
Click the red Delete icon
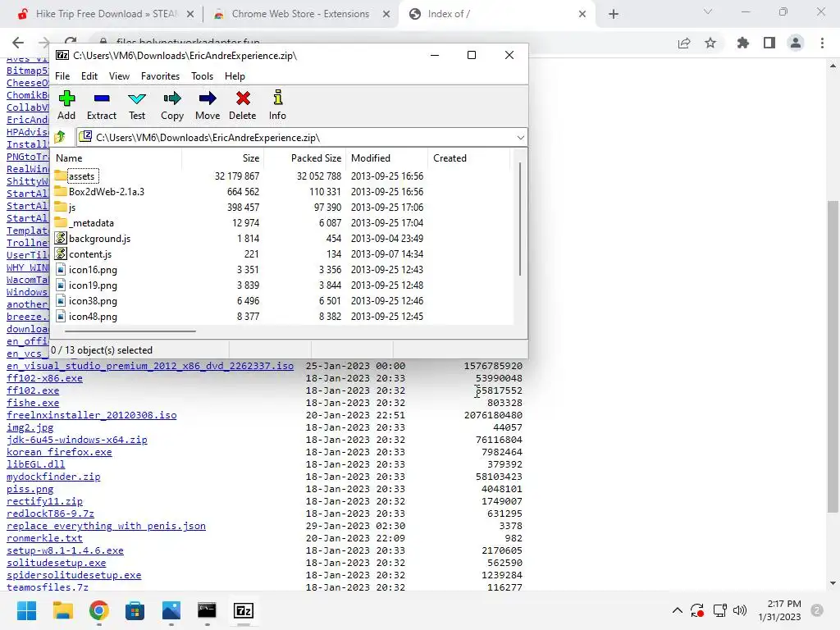[x=243, y=98]
